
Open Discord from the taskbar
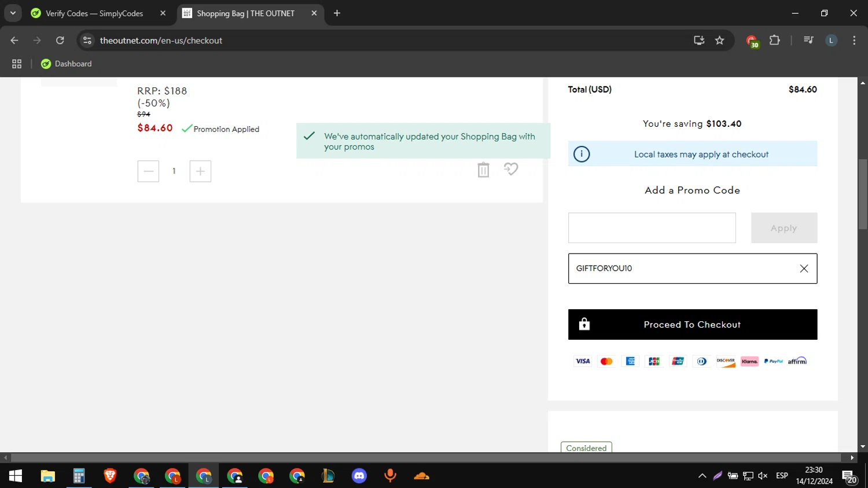coord(359,476)
